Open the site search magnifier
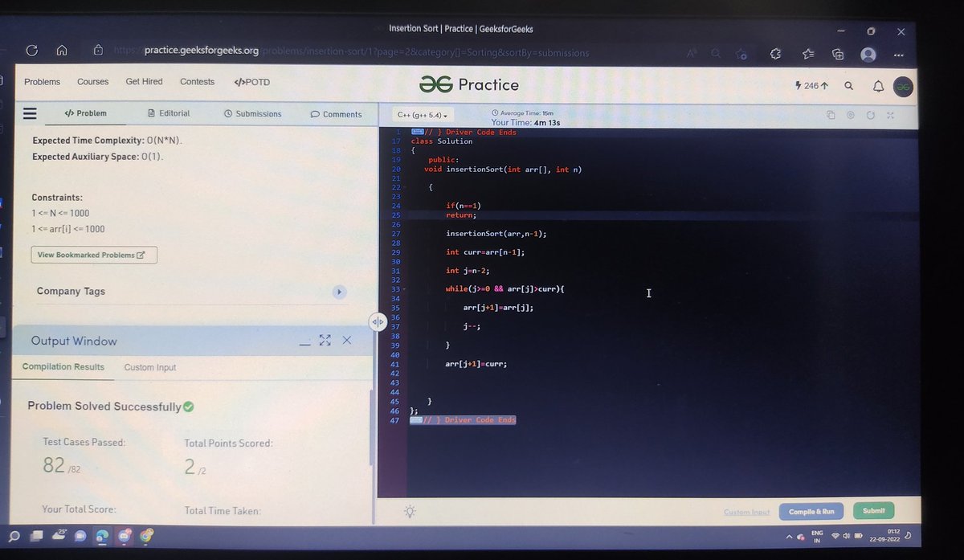Viewport: 964px width, 560px height. pos(848,85)
